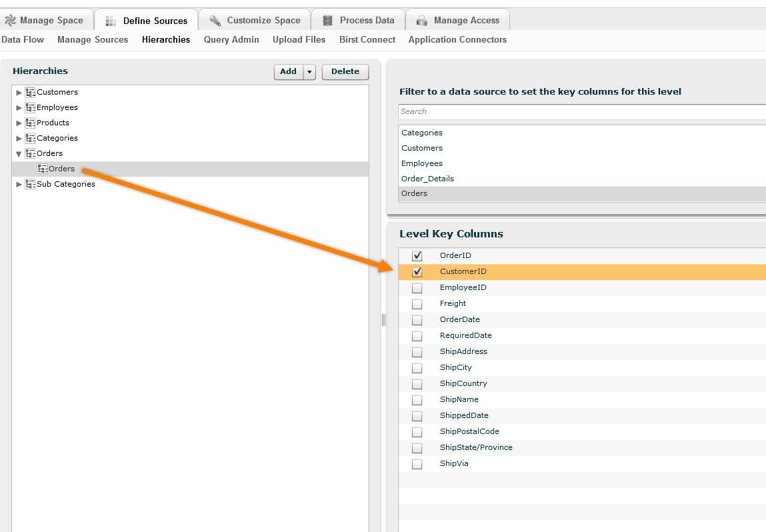Check the ShipCountry key column

(417, 384)
